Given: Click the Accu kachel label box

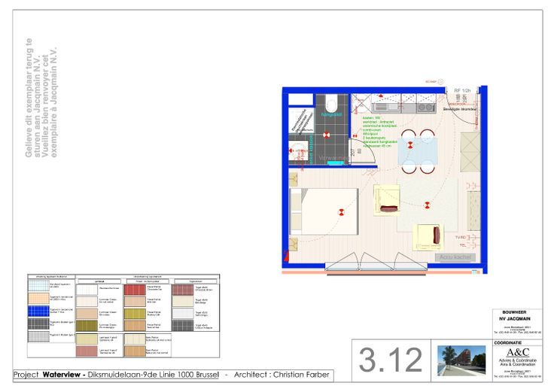Looking at the screenshot, I should pos(454,257).
